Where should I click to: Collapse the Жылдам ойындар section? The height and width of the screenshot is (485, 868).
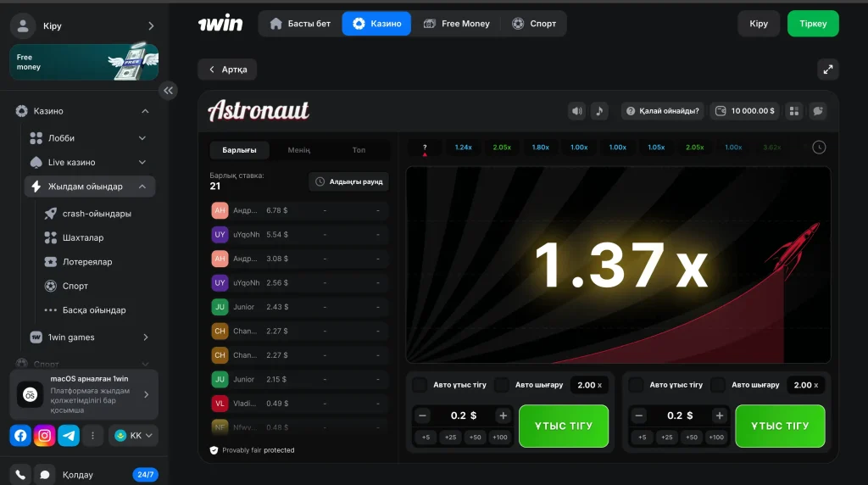click(142, 187)
